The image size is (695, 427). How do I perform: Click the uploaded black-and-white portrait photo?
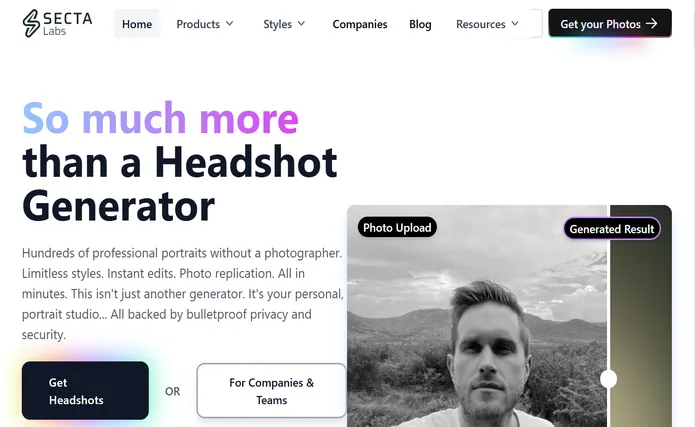tap(477, 316)
